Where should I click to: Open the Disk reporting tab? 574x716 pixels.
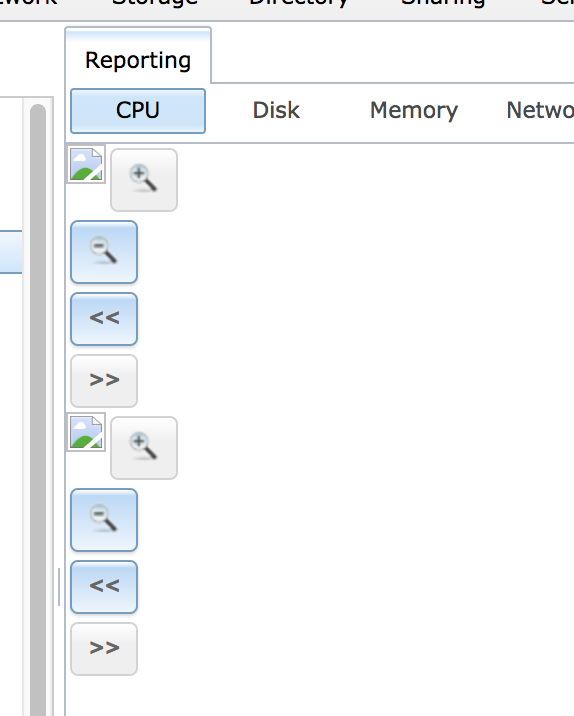click(x=276, y=111)
